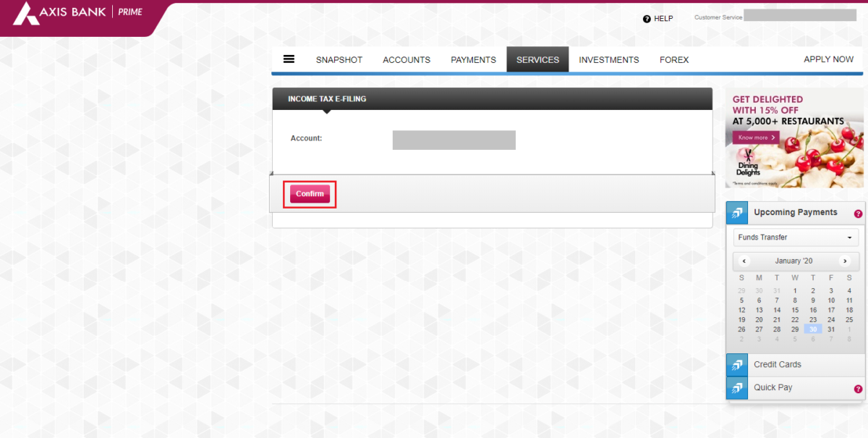Open the hamburger navigation menu
This screenshot has height=438, width=868.
[289, 59]
